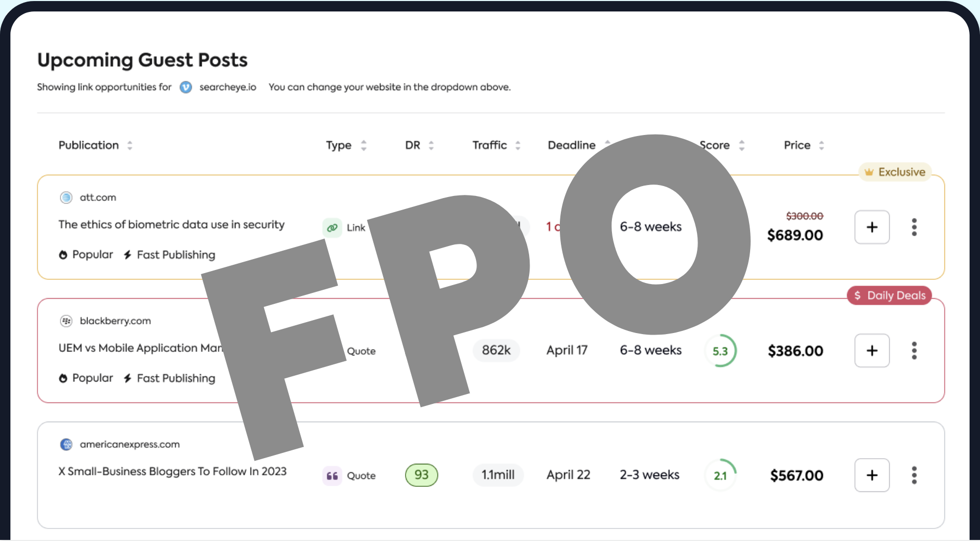Viewport: 980px width, 541px height.
Task: Open the att.com publication link
Action: [x=98, y=198]
